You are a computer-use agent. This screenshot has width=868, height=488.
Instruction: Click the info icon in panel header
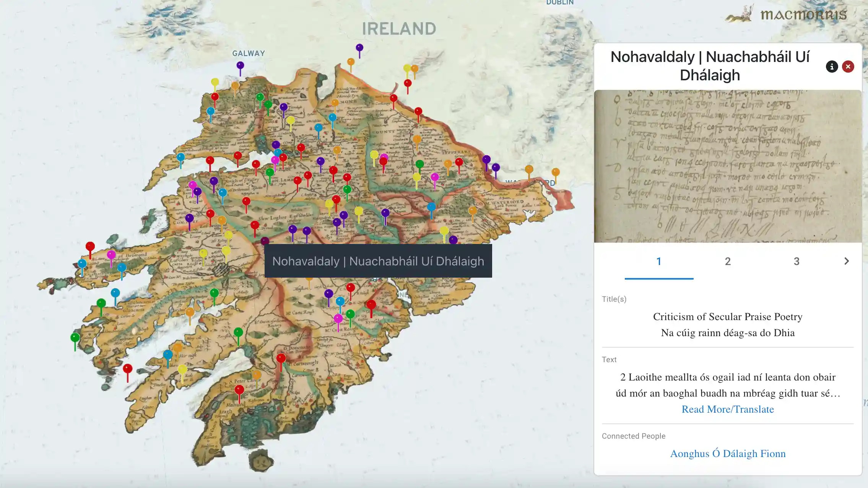click(x=832, y=67)
